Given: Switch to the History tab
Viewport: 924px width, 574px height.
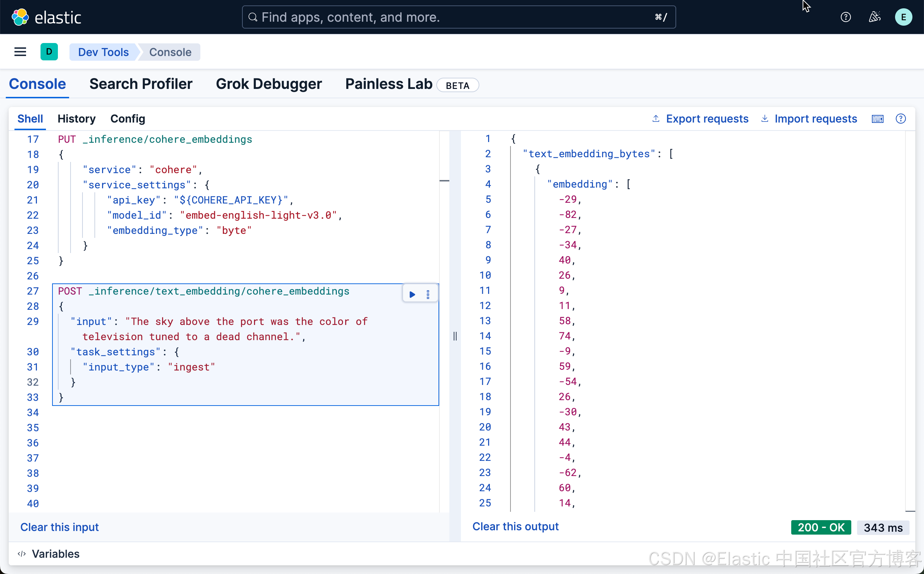Looking at the screenshot, I should [76, 119].
